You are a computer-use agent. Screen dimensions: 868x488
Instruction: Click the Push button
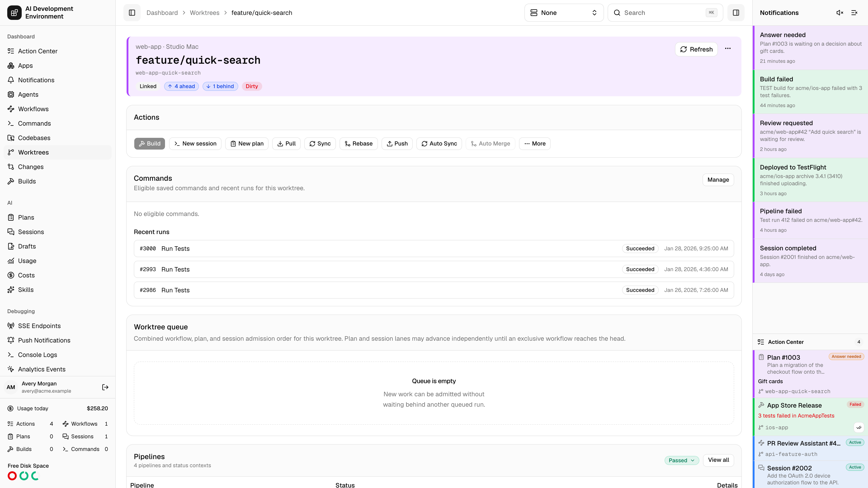(397, 144)
